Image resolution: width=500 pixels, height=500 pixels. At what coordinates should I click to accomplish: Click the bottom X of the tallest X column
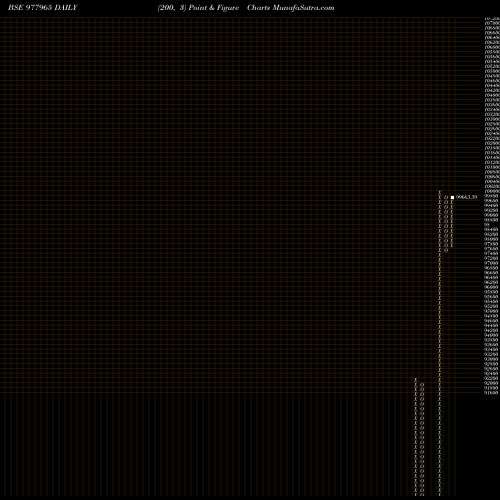[x=440, y=495]
